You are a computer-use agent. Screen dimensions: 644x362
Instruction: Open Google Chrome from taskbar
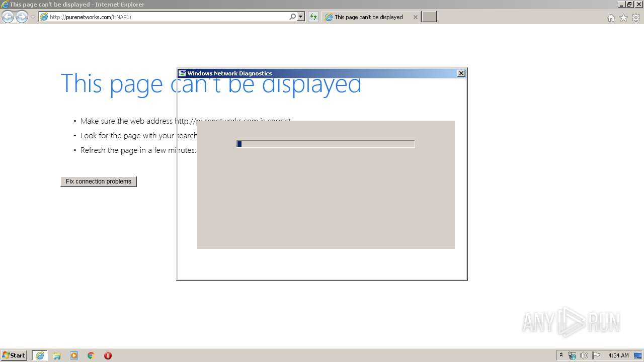pyautogui.click(x=91, y=355)
